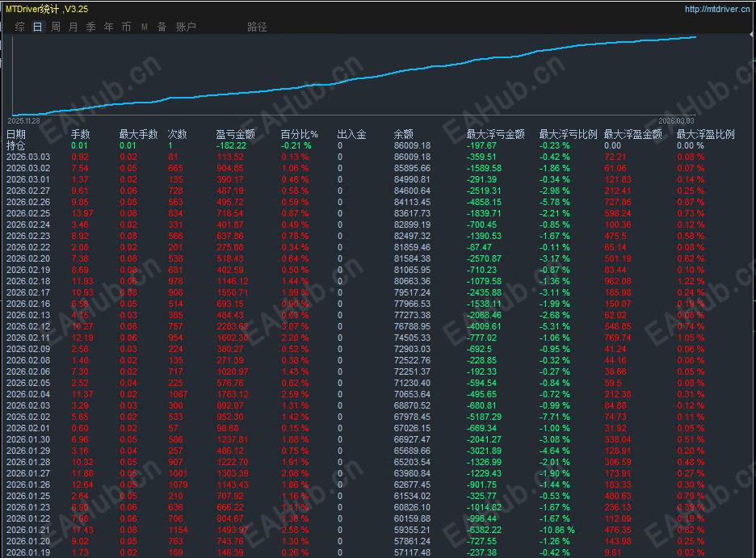Click balance 60826.10 in 2026.01.23 row

[412, 507]
